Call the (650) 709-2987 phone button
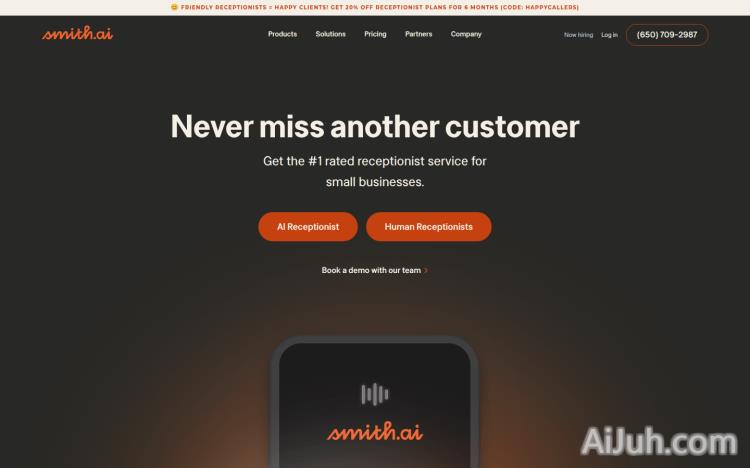This screenshot has height=468, width=750. (667, 35)
